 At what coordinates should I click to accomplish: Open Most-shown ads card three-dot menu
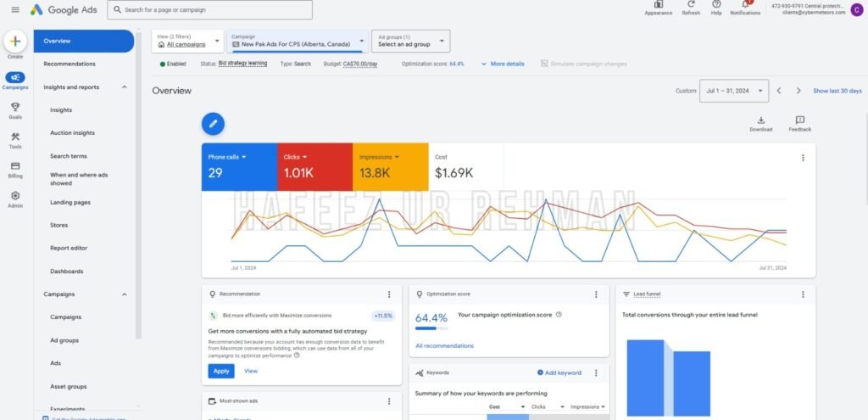coord(389,401)
